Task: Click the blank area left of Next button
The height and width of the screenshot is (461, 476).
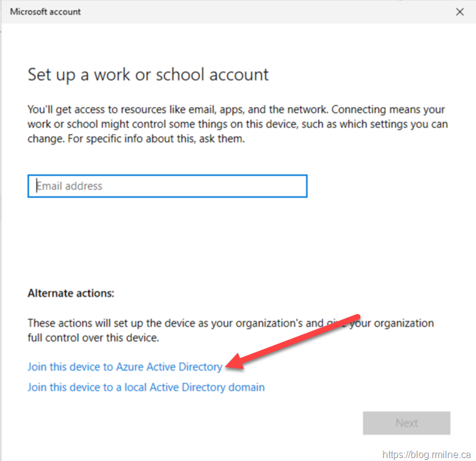Action: coord(240,423)
